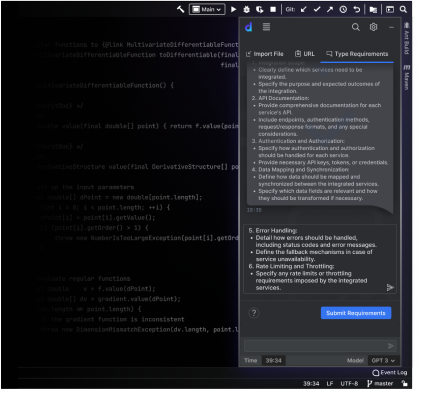Run with coverage icon
422x394 pixels.
point(260,9)
